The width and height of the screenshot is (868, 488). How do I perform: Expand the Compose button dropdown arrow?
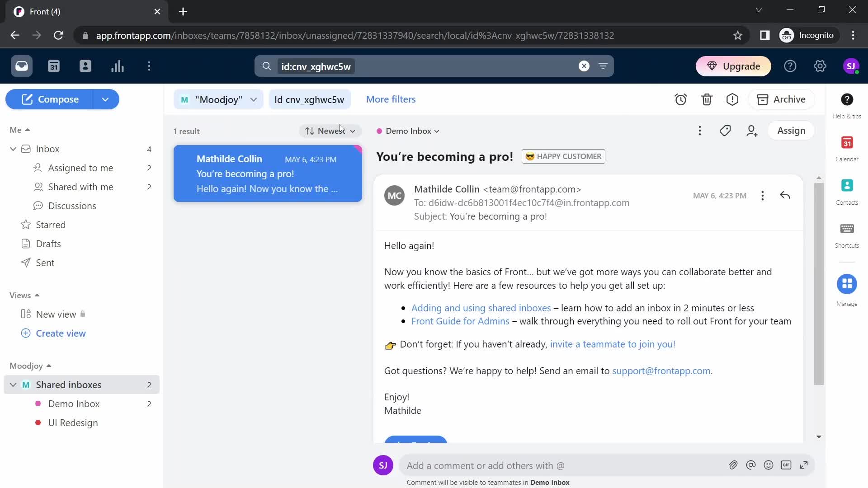point(105,99)
